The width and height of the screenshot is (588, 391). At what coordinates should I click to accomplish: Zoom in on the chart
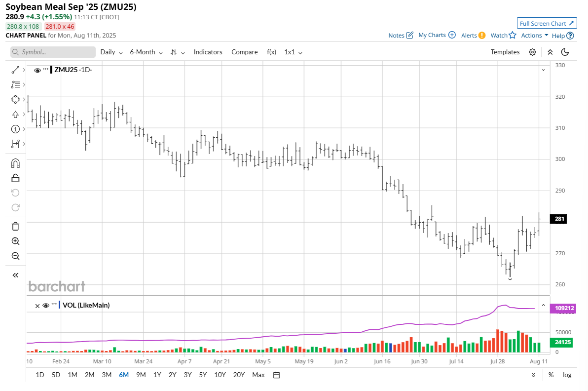pyautogui.click(x=15, y=241)
